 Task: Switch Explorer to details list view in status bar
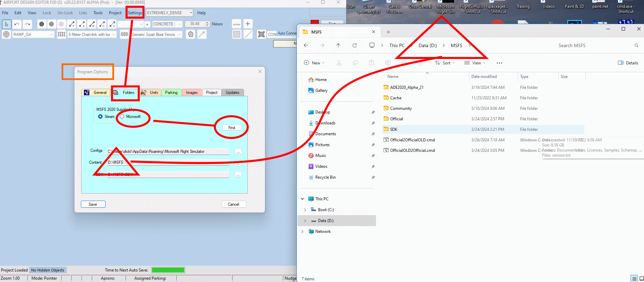634,279
